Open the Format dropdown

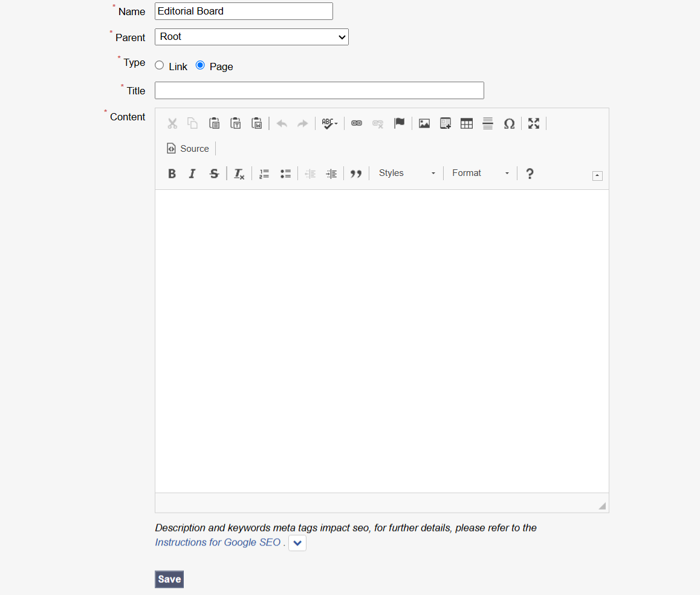tap(481, 174)
